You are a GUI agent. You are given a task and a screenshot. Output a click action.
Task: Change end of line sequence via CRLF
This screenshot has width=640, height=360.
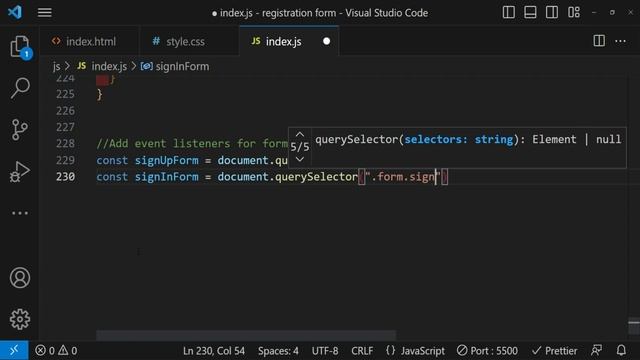click(362, 351)
